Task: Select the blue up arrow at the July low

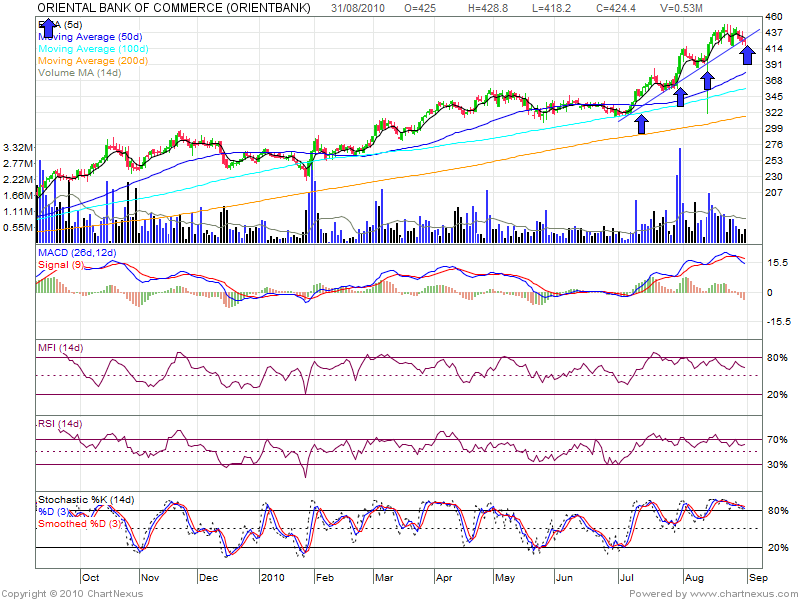Action: click(641, 123)
